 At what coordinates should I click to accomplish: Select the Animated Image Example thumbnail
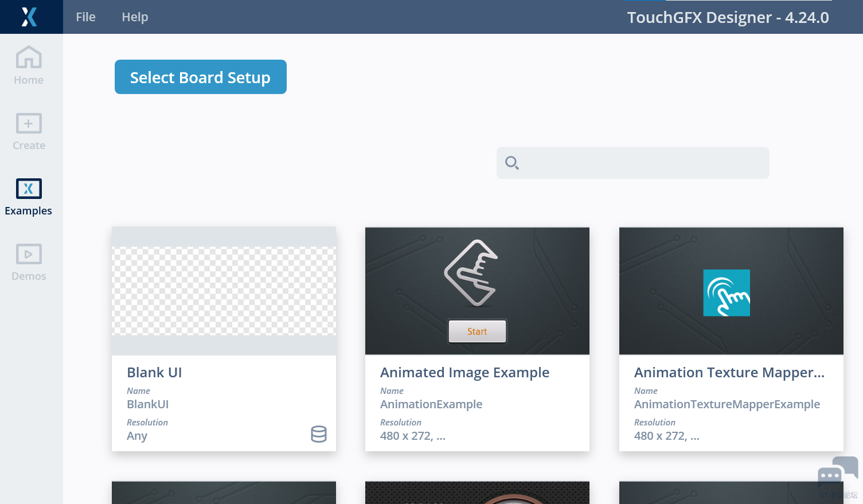[477, 291]
